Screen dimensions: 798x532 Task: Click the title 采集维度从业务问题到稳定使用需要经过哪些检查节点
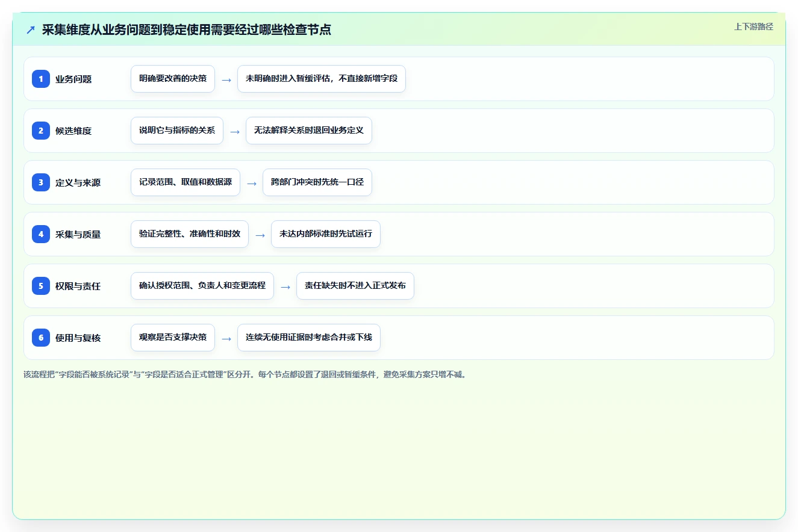pos(187,29)
